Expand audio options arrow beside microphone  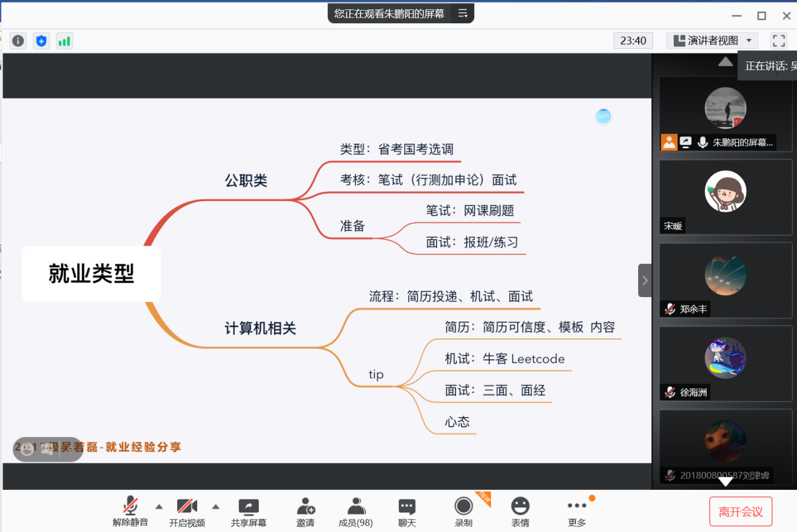click(159, 506)
